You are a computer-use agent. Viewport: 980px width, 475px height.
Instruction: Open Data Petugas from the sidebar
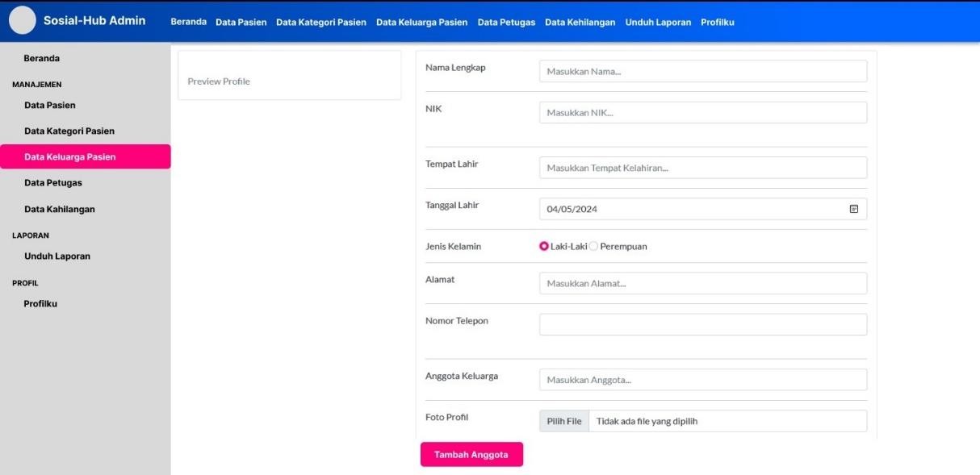[x=53, y=183]
